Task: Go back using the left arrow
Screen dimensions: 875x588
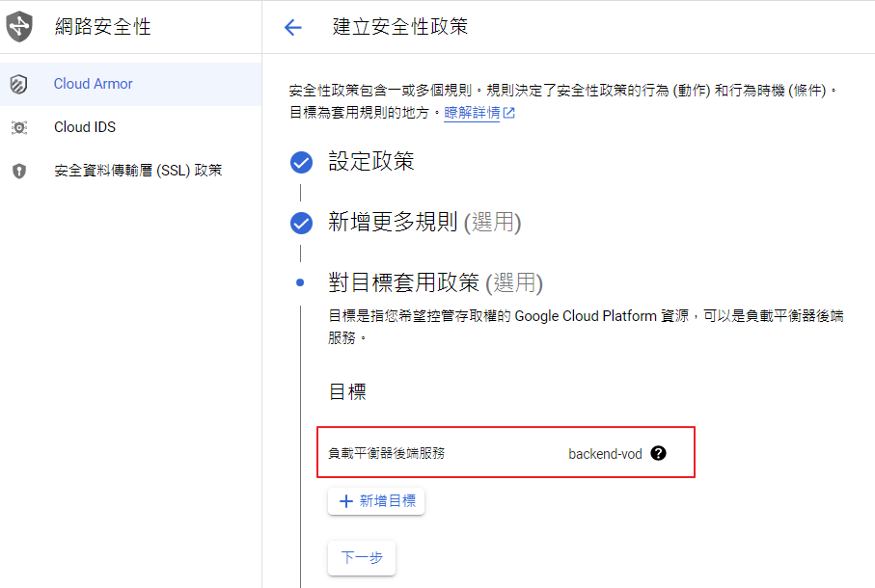Action: [x=293, y=27]
